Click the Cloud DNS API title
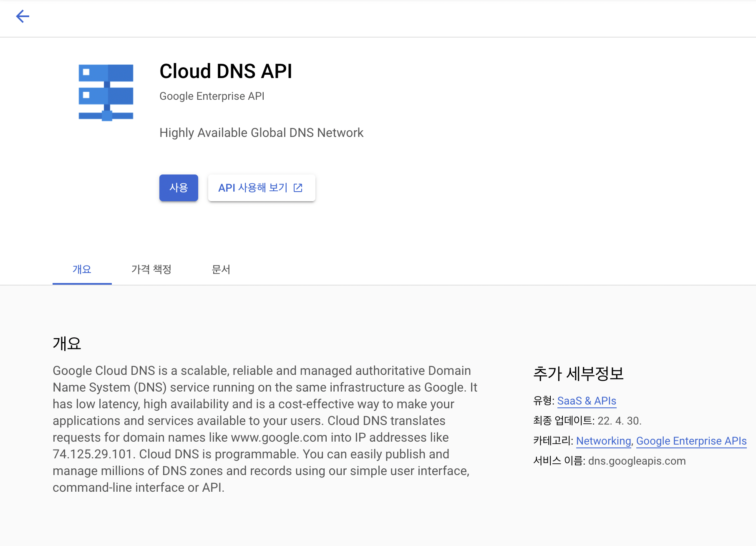 [x=226, y=71]
